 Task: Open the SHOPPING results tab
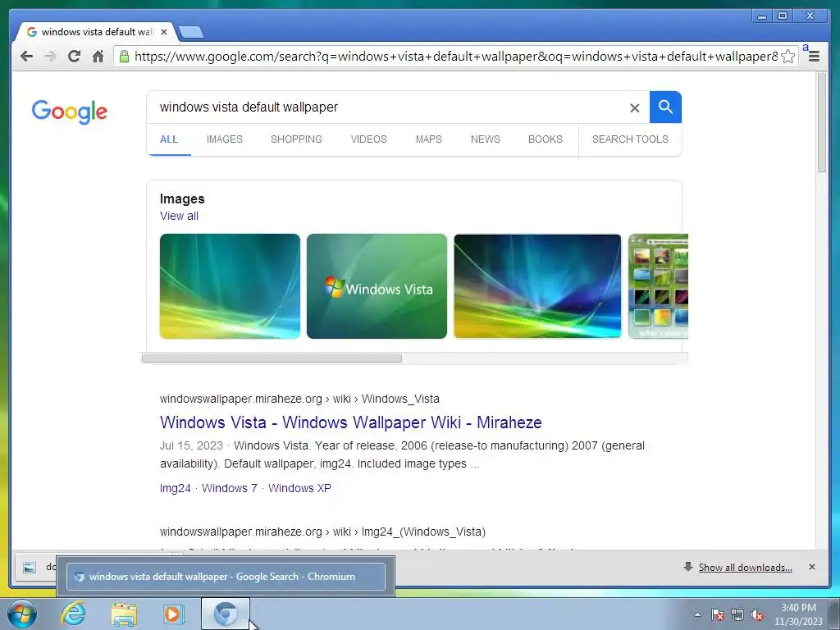296,139
